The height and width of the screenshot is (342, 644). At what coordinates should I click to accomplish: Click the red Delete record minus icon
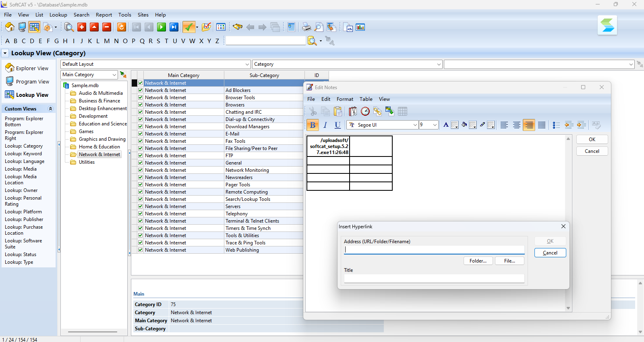[x=107, y=27]
